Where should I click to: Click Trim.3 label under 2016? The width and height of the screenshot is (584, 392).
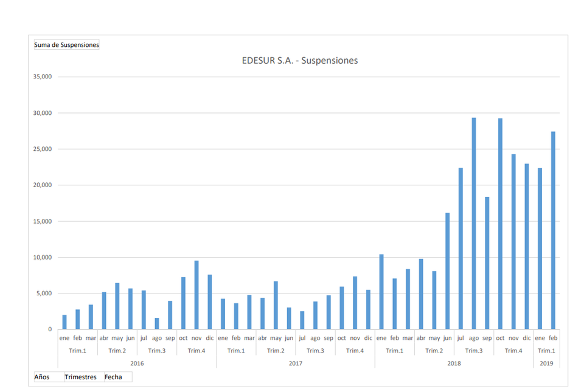point(157,351)
